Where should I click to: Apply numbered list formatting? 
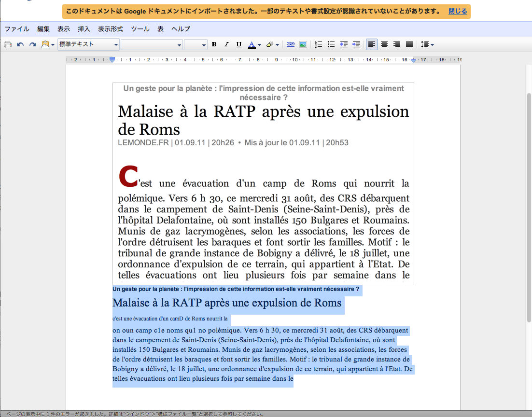point(318,44)
